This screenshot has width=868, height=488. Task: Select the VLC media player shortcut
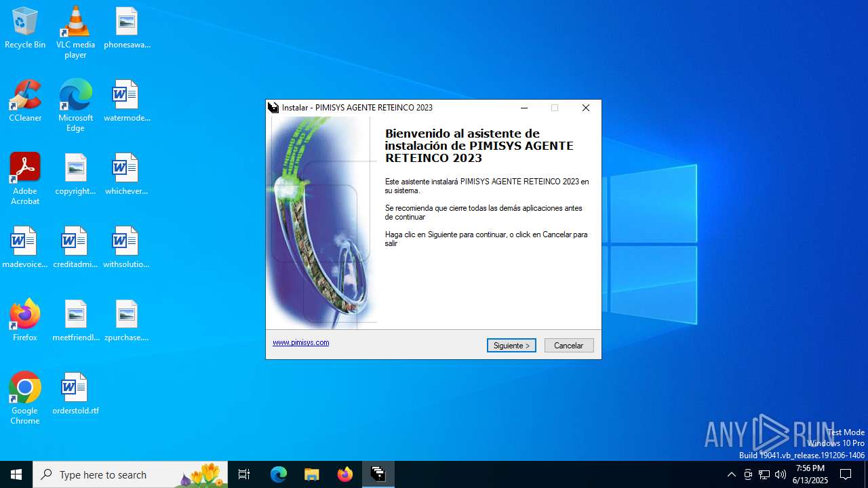coord(75,33)
